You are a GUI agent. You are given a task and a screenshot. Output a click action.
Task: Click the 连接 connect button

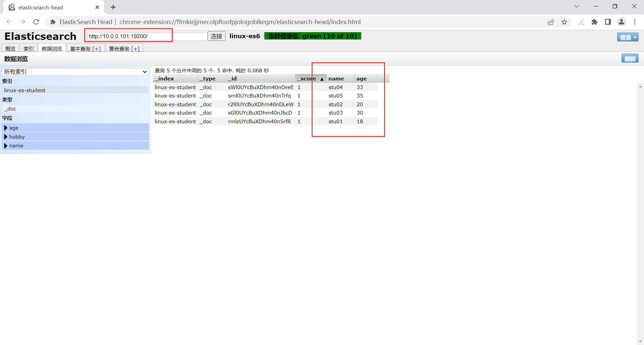pos(216,36)
